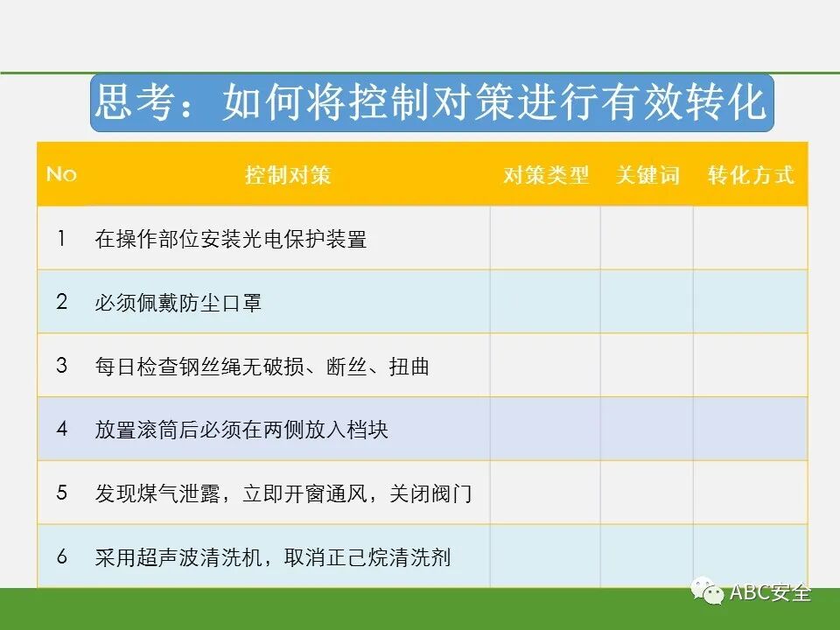Viewport: 840px width, 630px height.
Task: Click text 采用超声波清洗机，取消正己烷清洗剂
Action: pyautogui.click(x=273, y=557)
